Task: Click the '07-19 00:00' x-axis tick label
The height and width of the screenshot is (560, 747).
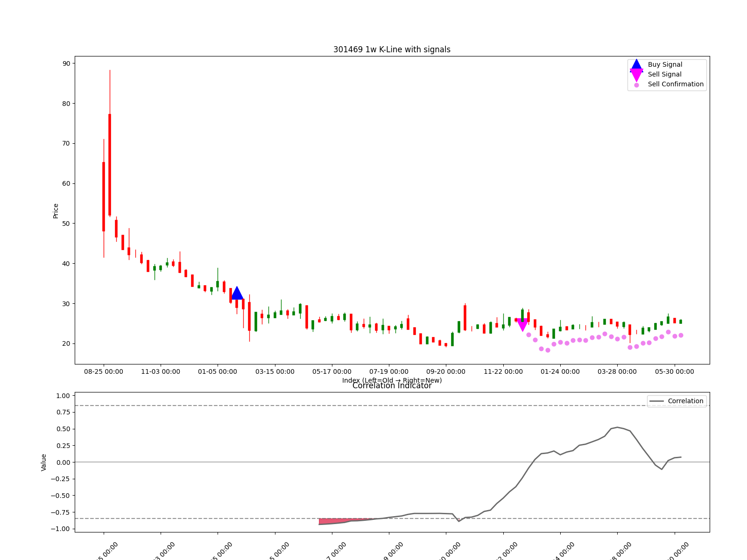Action: [389, 371]
